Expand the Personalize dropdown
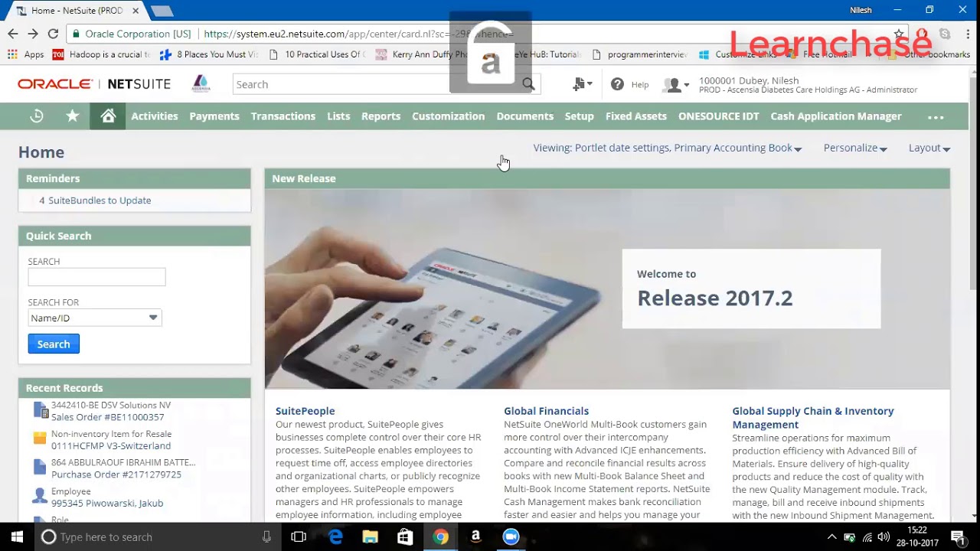 (x=855, y=148)
